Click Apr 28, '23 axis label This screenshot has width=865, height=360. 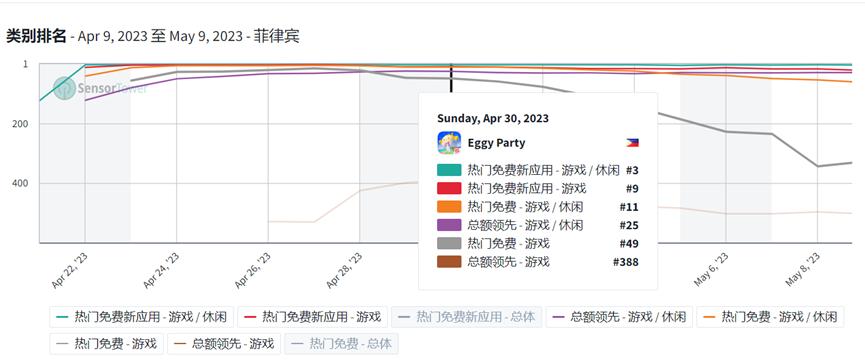tap(344, 271)
